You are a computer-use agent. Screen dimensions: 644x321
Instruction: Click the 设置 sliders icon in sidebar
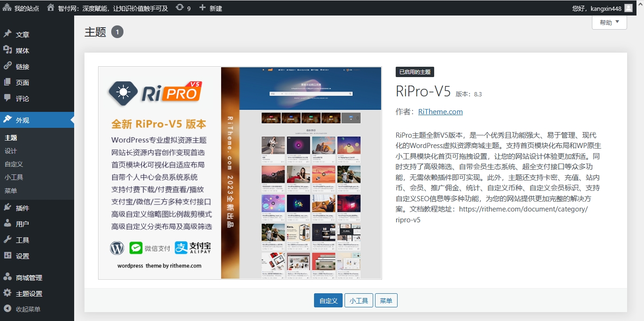(x=8, y=255)
